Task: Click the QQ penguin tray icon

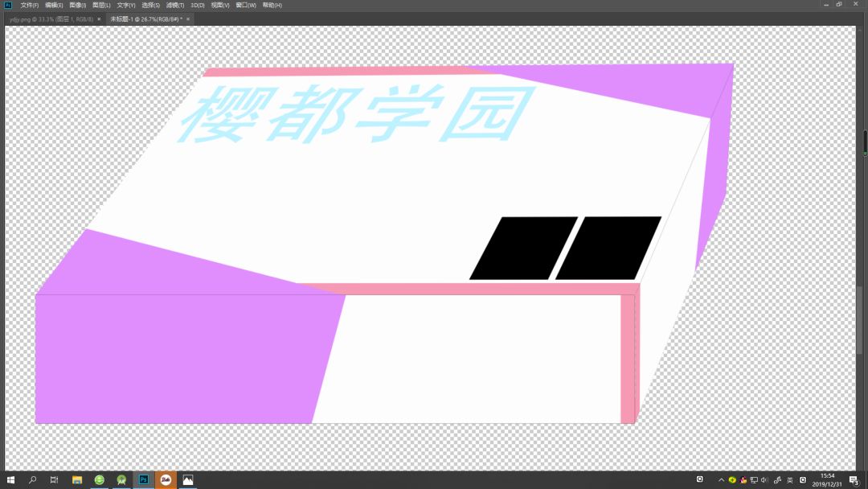Action: (743, 480)
